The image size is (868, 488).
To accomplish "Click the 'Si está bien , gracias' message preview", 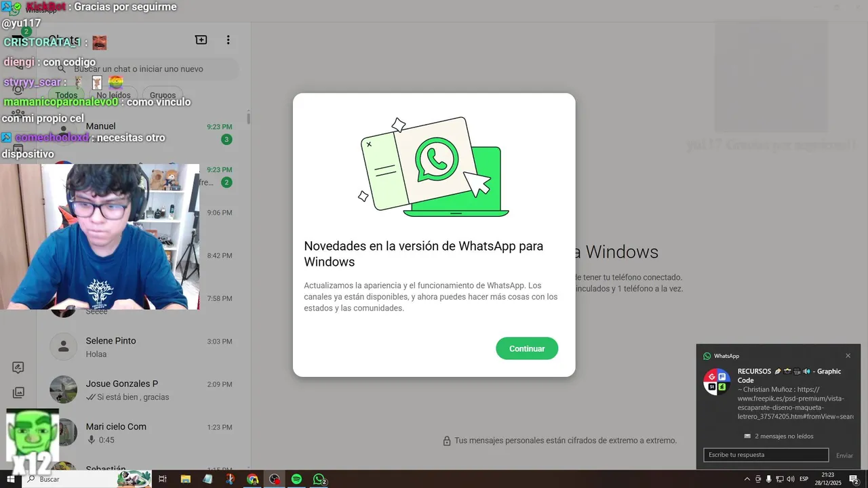I will pyautogui.click(x=133, y=397).
